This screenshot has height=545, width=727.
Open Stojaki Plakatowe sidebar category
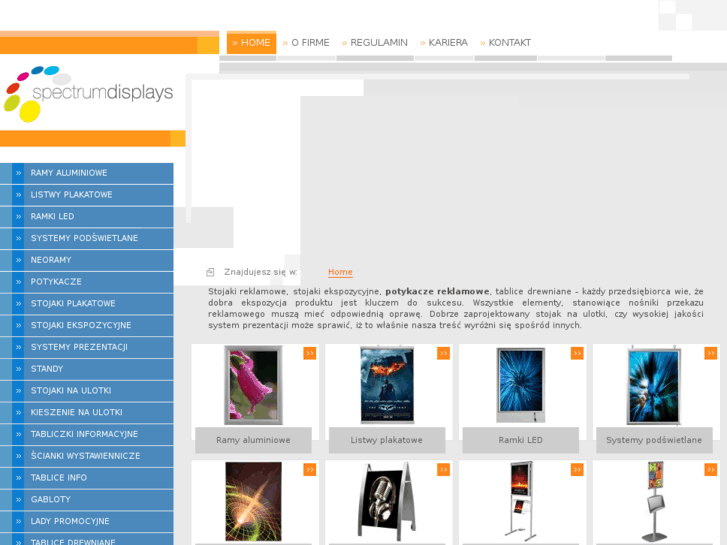[87, 304]
